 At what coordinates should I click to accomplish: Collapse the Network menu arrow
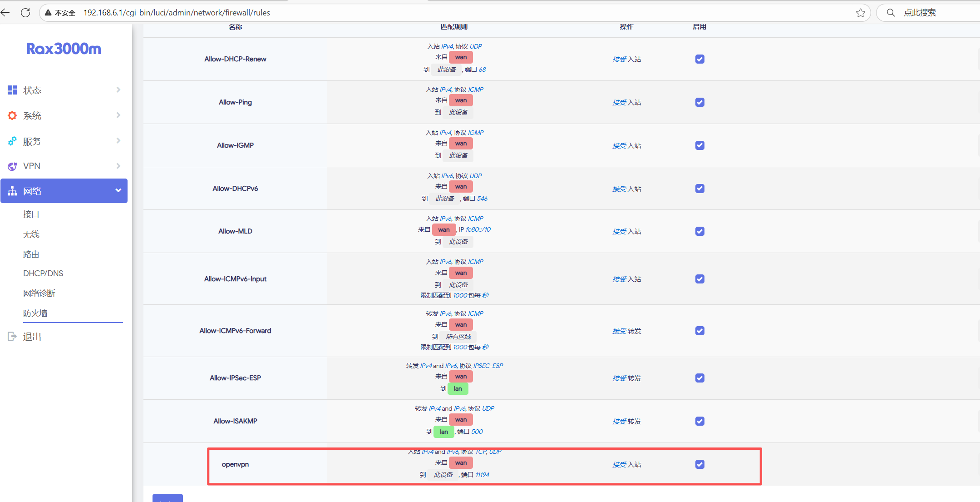click(x=118, y=191)
